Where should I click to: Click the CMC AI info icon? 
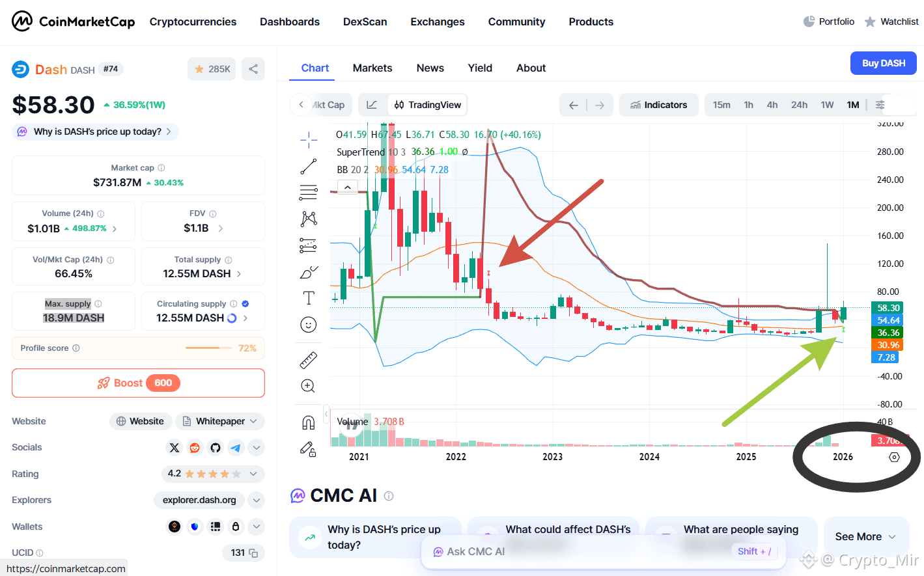click(x=389, y=496)
